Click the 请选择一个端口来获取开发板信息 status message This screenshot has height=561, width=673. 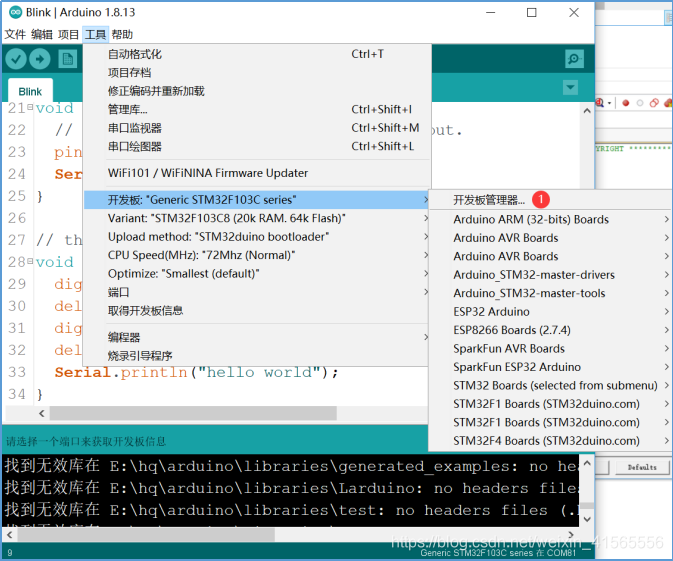click(86, 441)
